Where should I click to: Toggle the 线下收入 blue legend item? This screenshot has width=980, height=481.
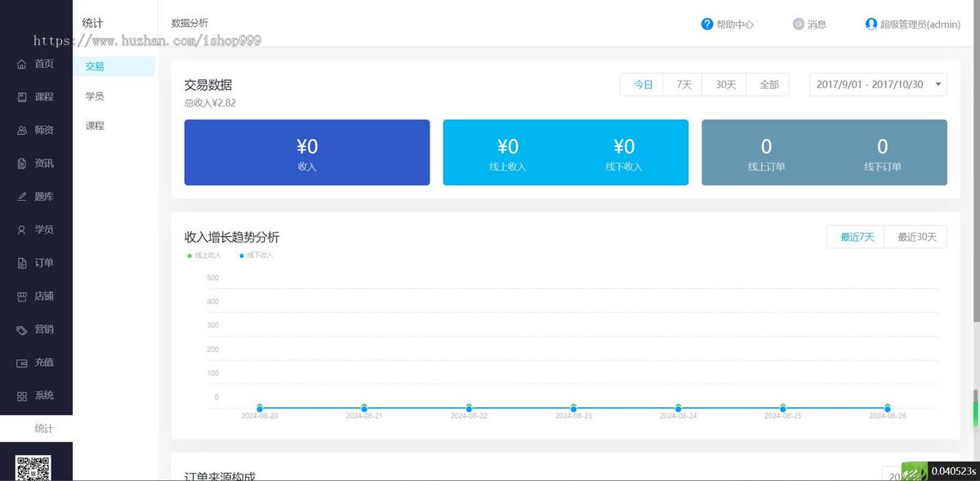click(256, 256)
